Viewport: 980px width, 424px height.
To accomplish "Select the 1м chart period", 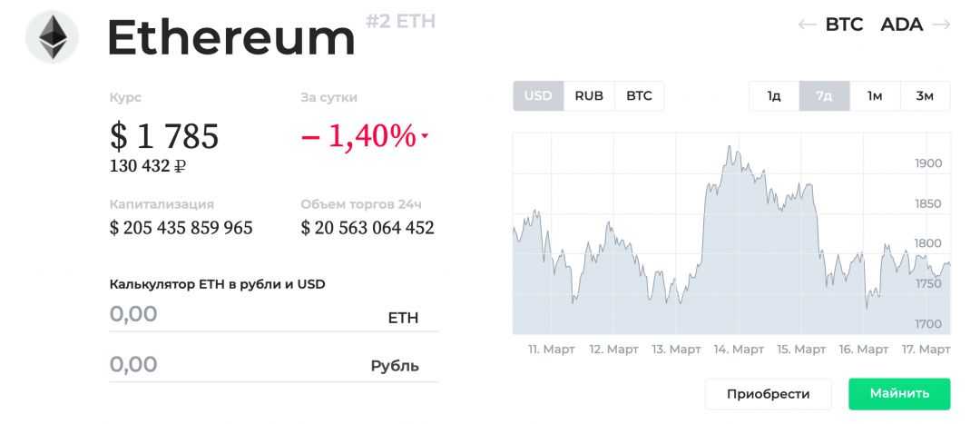I will click(875, 96).
